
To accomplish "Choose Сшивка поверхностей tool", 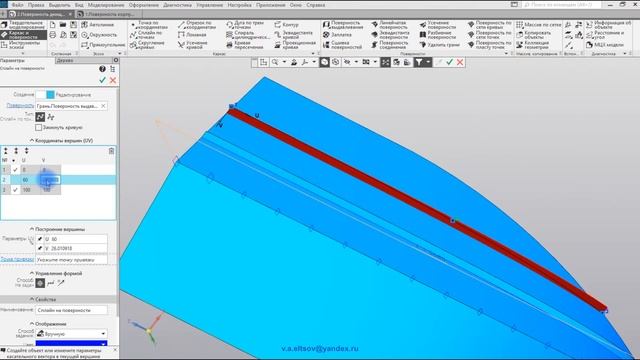I will [342, 45].
